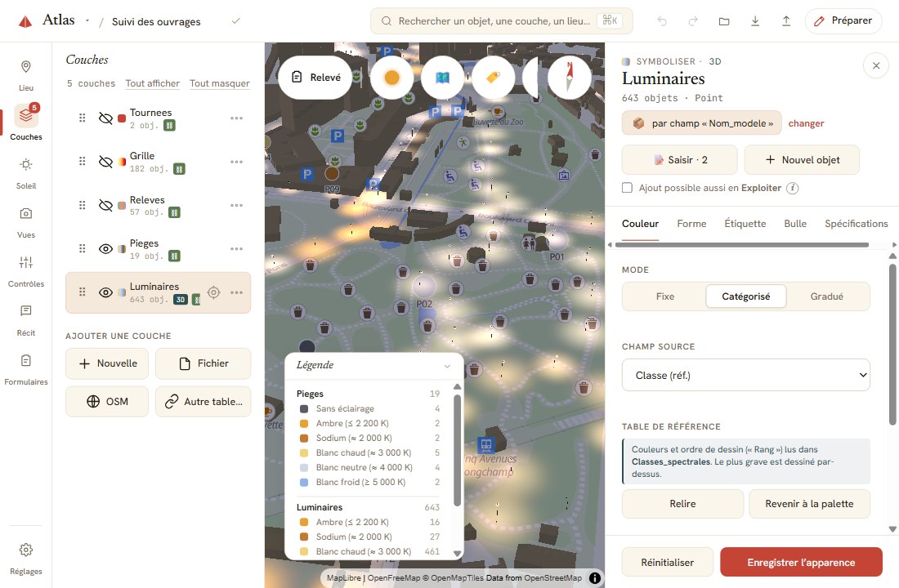The image size is (899, 588).
Task: Open the Atlas app menu arrow
Action: (87, 20)
